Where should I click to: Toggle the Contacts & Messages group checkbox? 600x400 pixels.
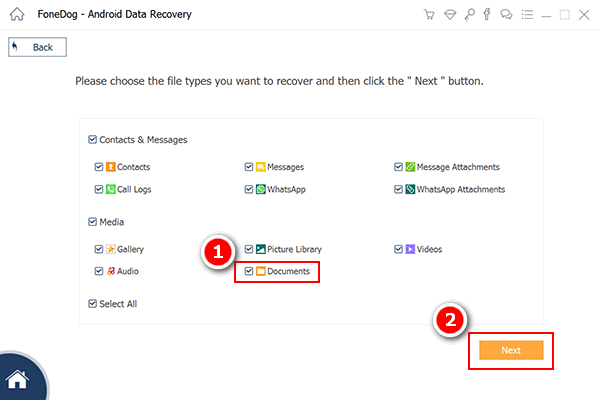(x=93, y=140)
